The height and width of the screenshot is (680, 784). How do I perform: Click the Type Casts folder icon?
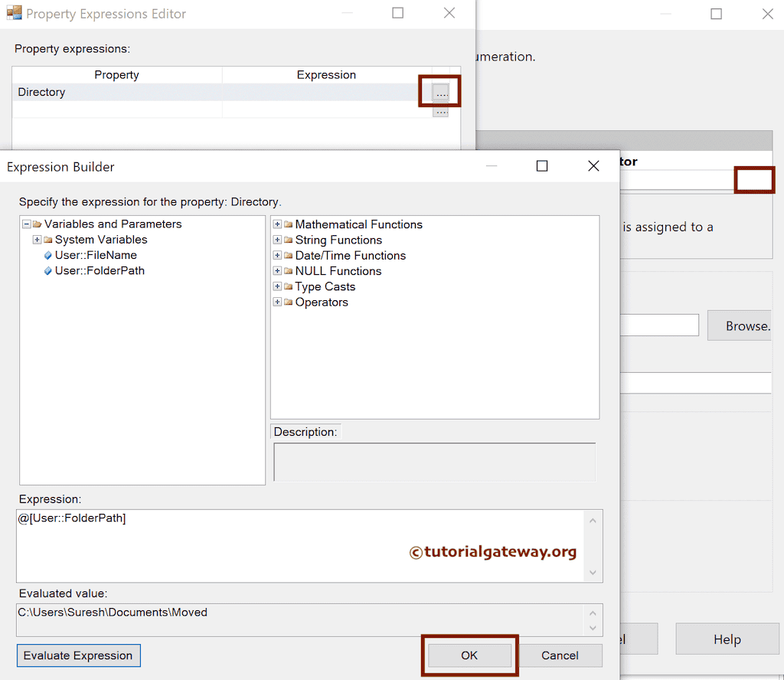[288, 286]
